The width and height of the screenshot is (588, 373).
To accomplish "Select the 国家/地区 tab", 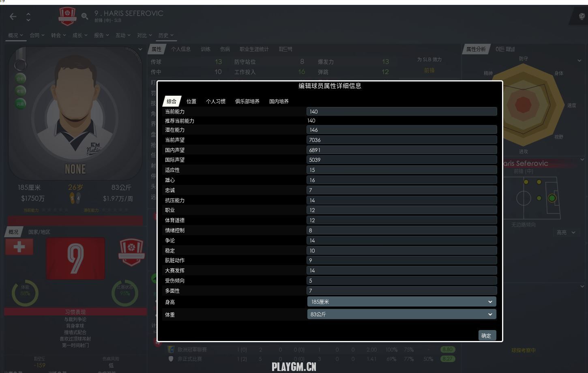I will pos(39,232).
